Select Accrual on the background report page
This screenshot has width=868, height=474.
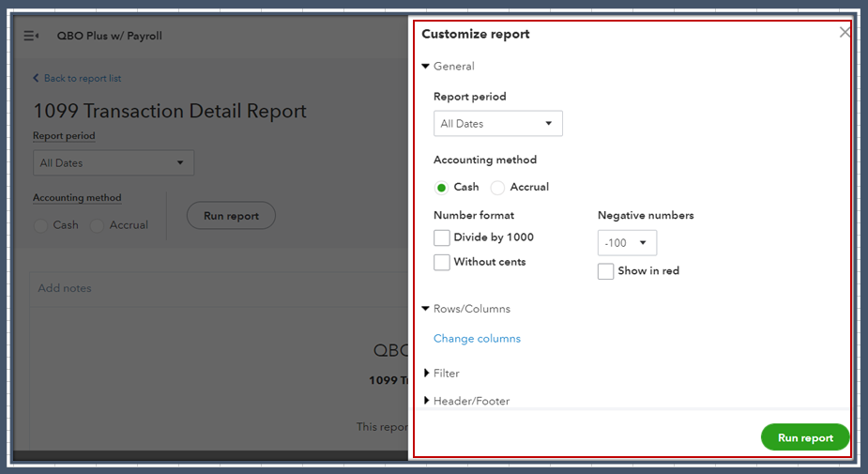(x=98, y=225)
